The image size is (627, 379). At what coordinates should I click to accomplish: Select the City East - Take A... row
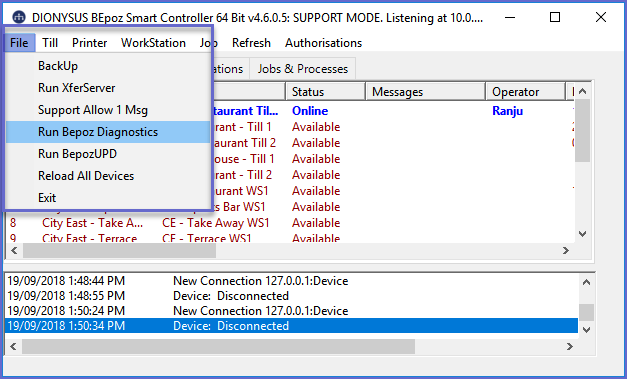point(92,223)
